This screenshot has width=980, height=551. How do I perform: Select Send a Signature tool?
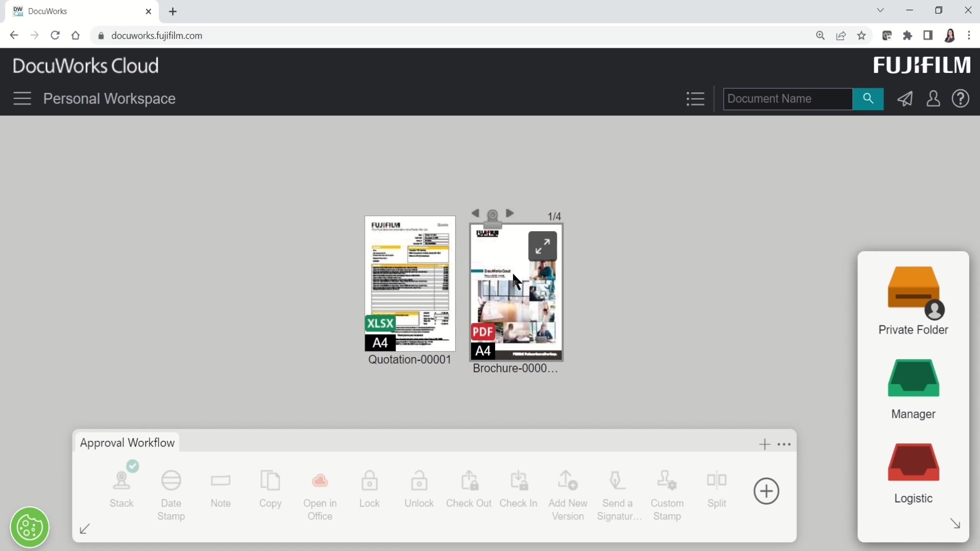(618, 496)
